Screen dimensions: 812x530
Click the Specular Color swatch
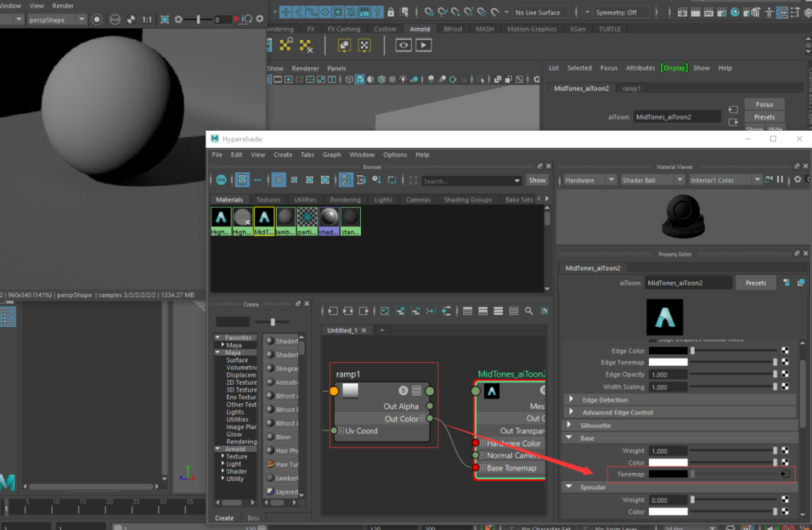pyautogui.click(x=668, y=512)
